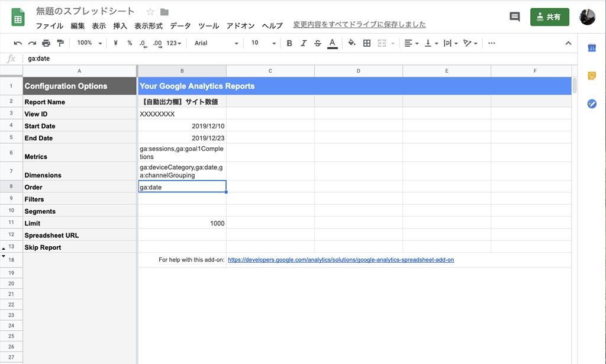Screen dimensions: 606x364
Task: Select the Start Date 2019/12/10 cell
Action: [182, 125]
